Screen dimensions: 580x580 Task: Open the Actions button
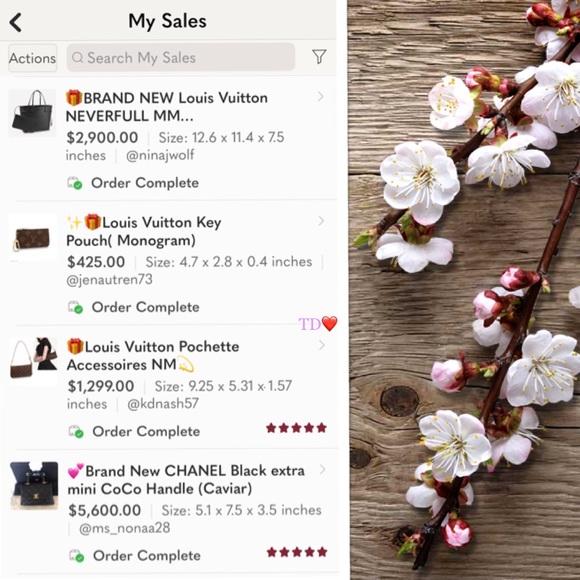(x=33, y=58)
